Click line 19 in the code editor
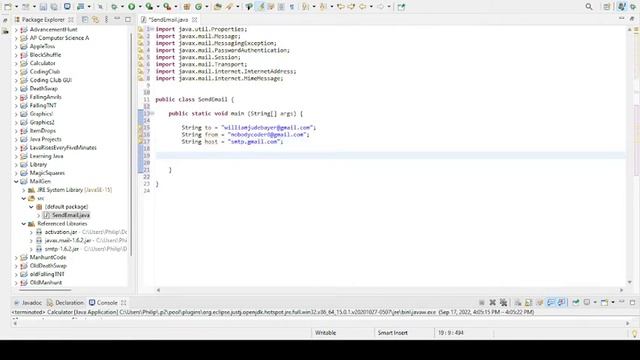Viewport: 640px width, 360px height. [390, 156]
